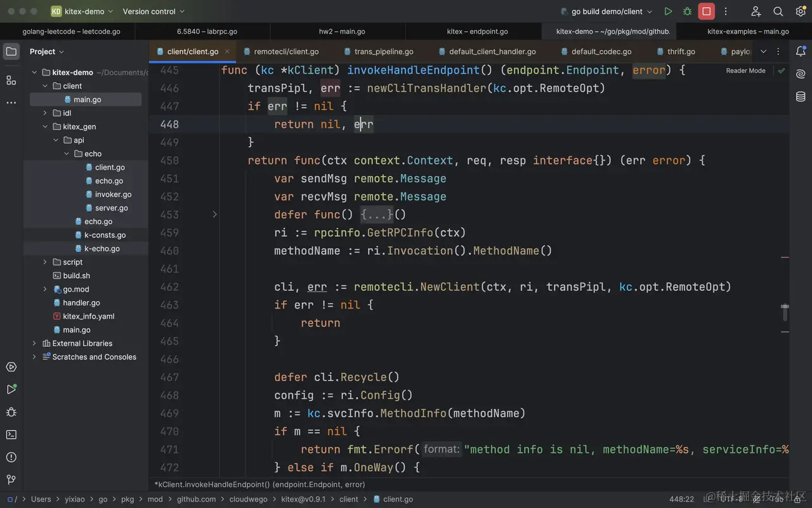
Task: Open the Debug tool window
Action: [x=11, y=412]
